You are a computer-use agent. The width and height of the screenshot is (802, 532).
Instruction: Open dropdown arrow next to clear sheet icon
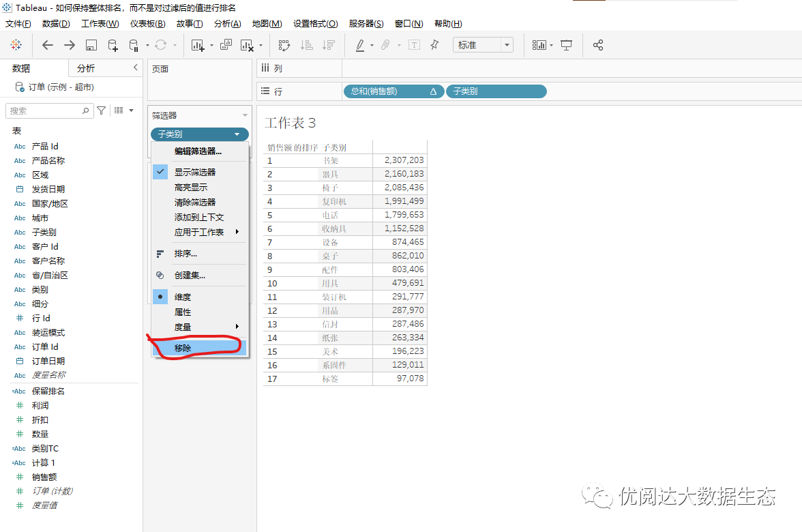[x=261, y=45]
